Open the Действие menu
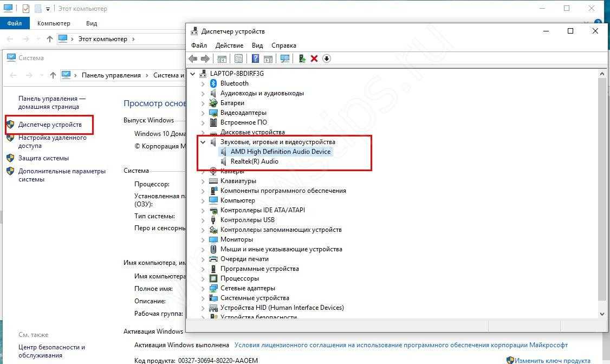 coord(229,45)
